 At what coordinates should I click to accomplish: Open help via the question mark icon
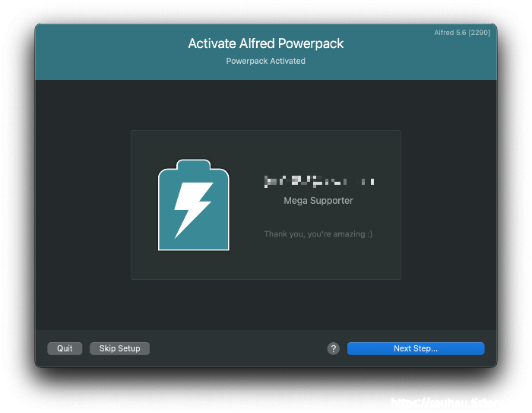pyautogui.click(x=333, y=348)
